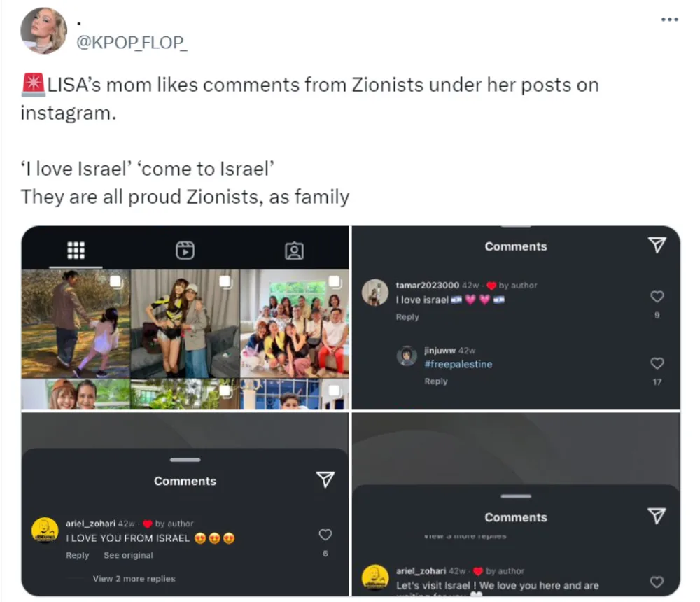Screen dimensions: 700x602
Task: Reply to tamar2023000's comment
Action: (x=407, y=317)
